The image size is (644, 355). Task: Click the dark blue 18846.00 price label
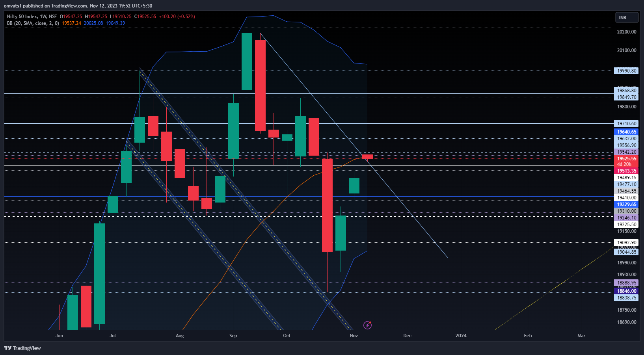[x=626, y=291]
